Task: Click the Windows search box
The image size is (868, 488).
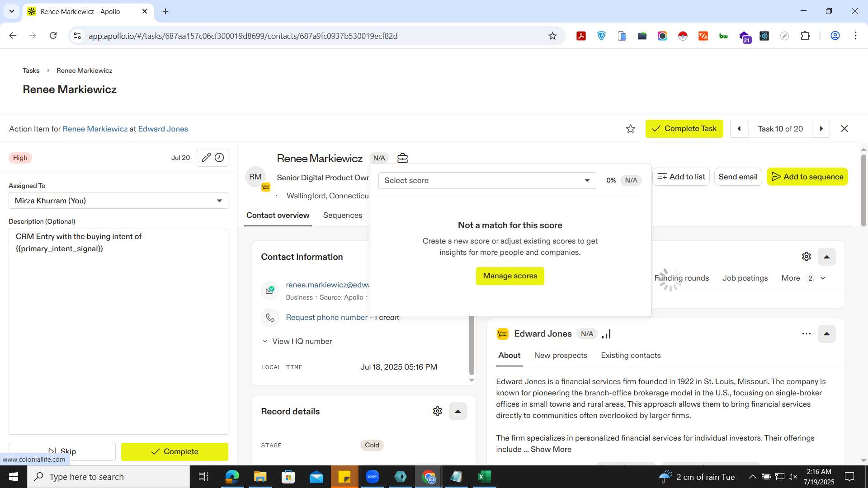Action: [108, 477]
